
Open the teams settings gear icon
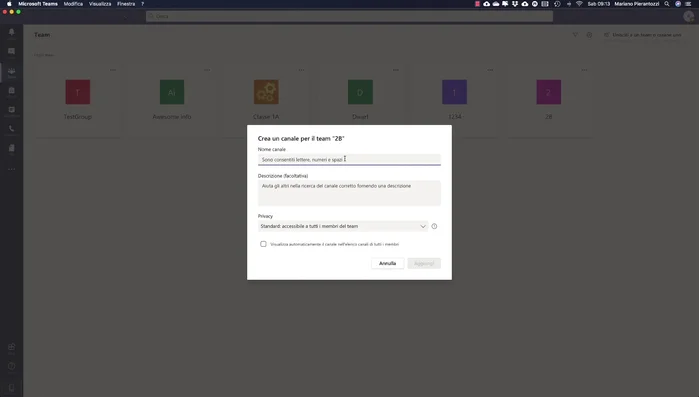click(589, 35)
